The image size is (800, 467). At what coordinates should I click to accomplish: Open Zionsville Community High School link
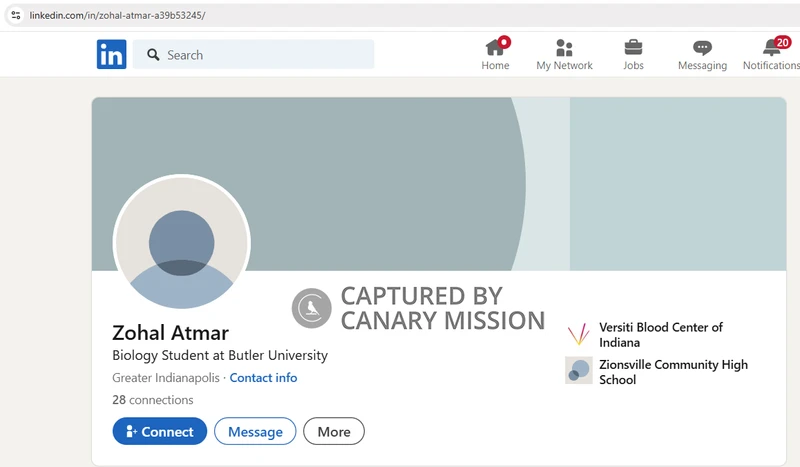click(x=673, y=372)
